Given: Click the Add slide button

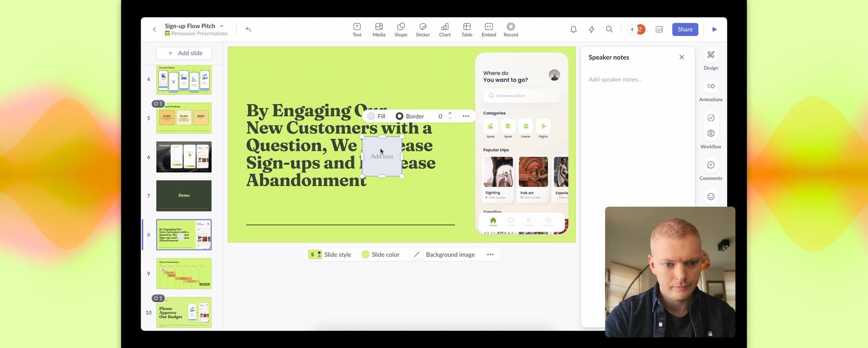Looking at the screenshot, I should [x=184, y=53].
